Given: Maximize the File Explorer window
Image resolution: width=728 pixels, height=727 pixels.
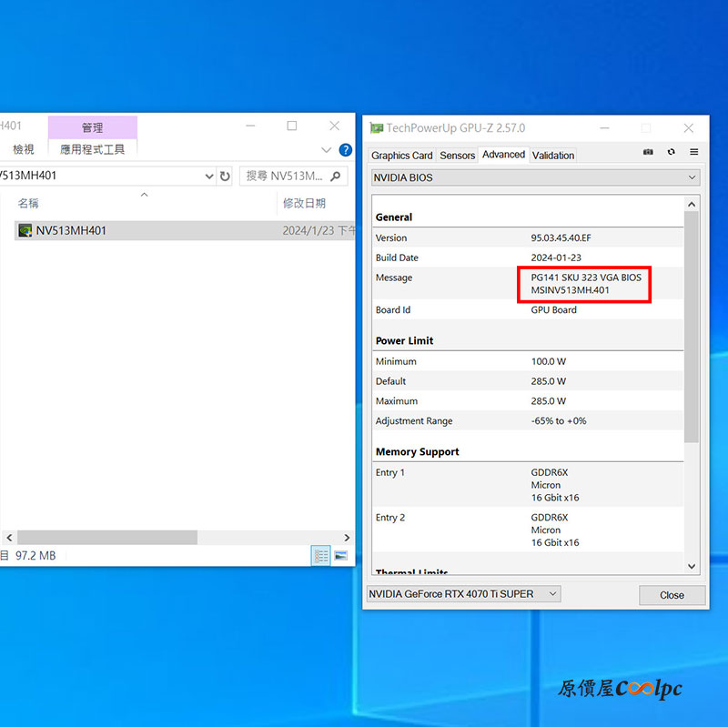Looking at the screenshot, I should 291,126.
